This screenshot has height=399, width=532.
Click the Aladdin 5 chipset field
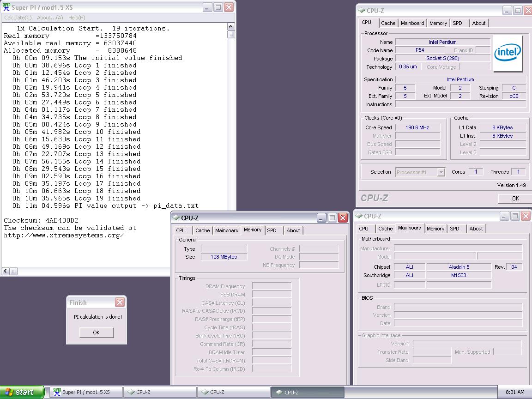459,267
